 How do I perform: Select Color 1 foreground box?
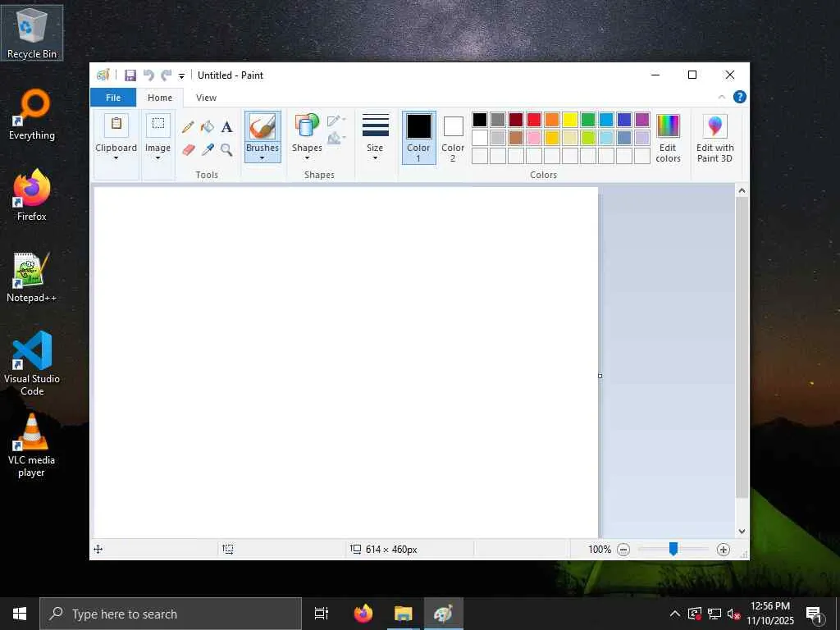418,138
